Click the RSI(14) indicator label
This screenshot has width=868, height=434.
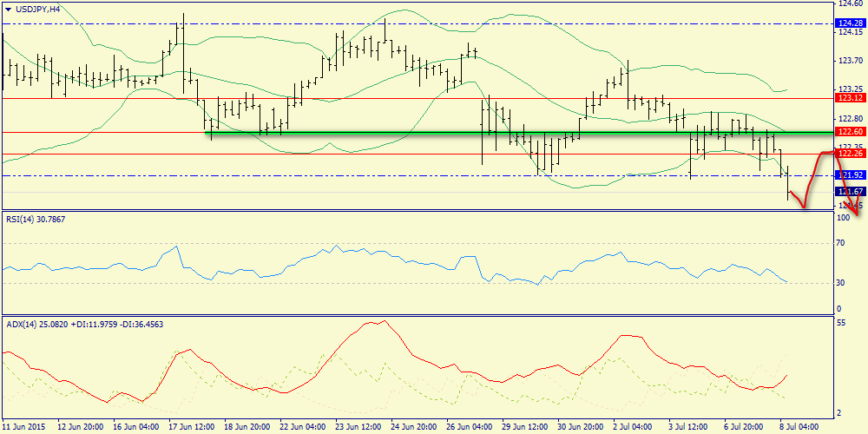click(39, 219)
